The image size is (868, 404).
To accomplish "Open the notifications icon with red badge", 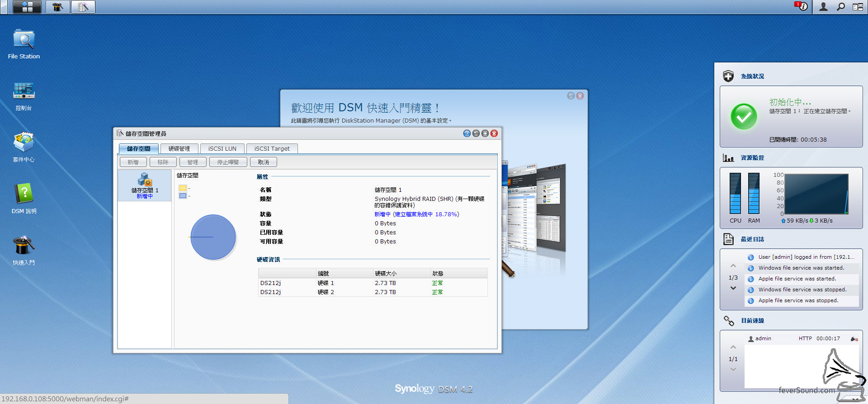I will (801, 6).
